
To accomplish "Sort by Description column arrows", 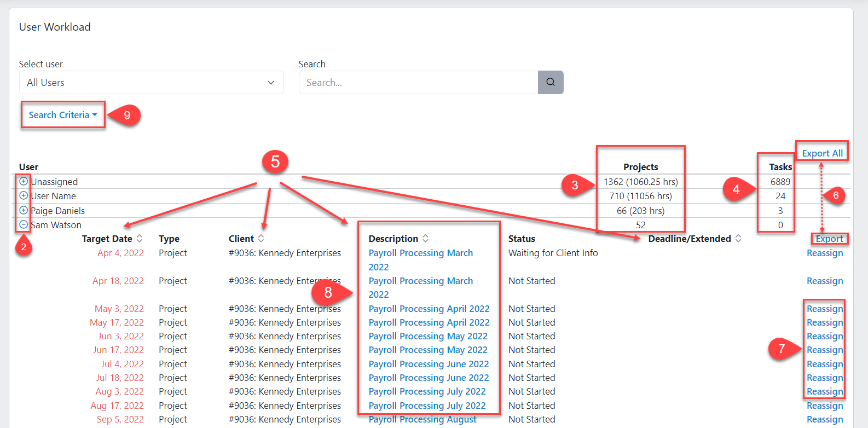I will [425, 239].
